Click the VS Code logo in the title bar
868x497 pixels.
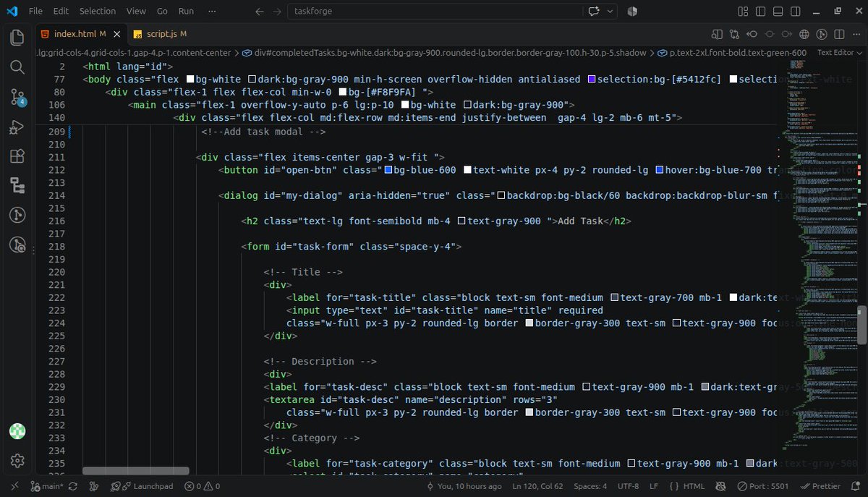click(x=12, y=11)
